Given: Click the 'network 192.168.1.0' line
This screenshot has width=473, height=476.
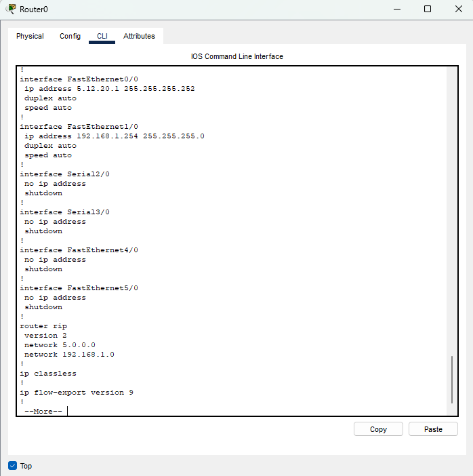Looking at the screenshot, I should [x=69, y=354].
